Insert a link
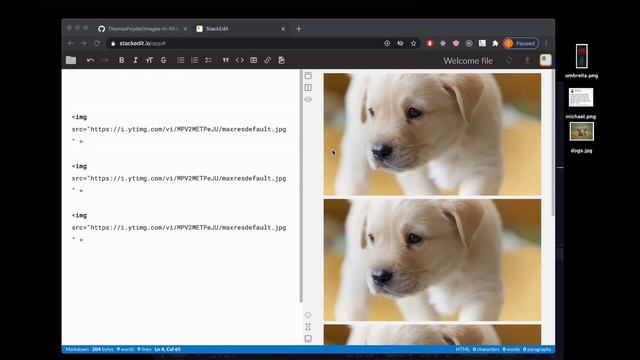Viewport: 640px width, 360px height. (267, 60)
